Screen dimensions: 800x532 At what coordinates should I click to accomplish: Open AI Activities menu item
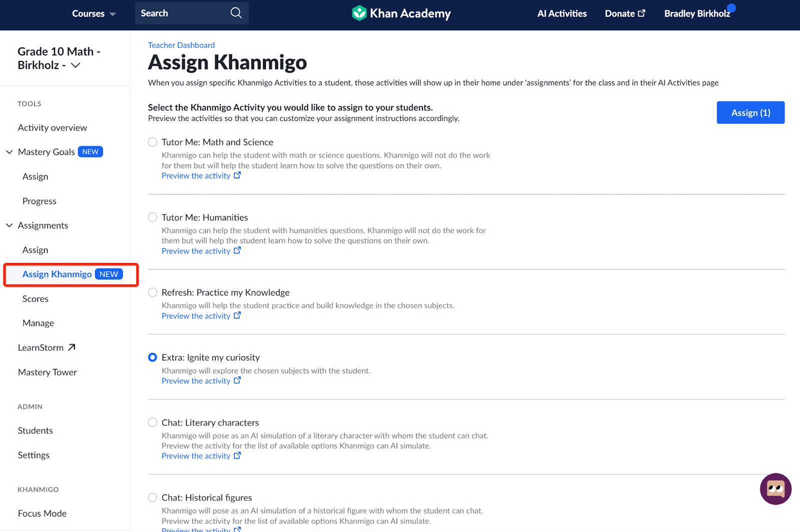[561, 13]
